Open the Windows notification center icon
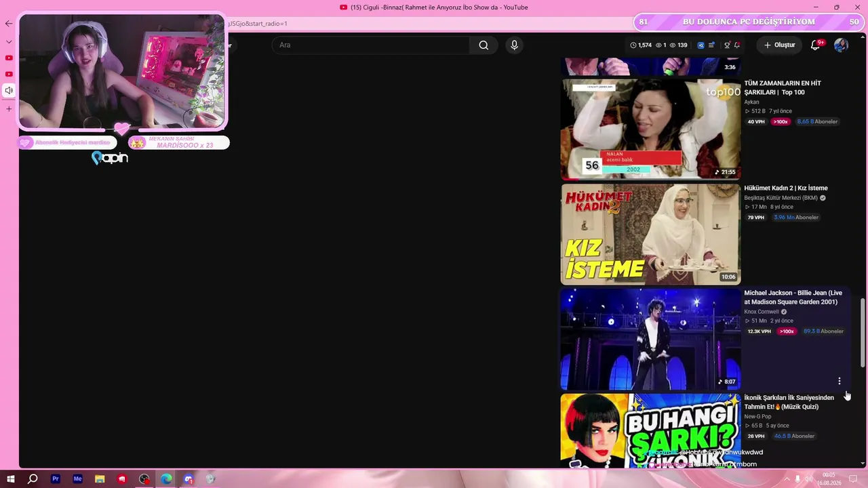 point(854,479)
